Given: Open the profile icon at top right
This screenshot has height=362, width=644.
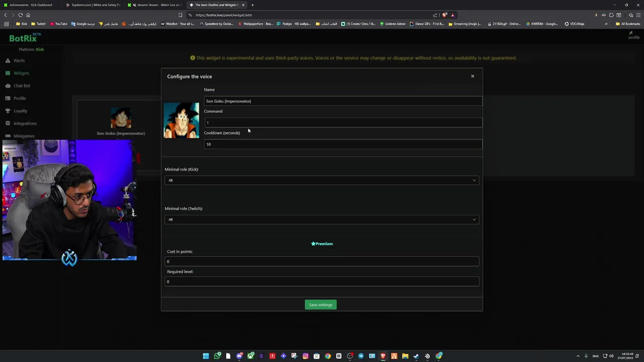Looking at the screenshot, I should [633, 35].
